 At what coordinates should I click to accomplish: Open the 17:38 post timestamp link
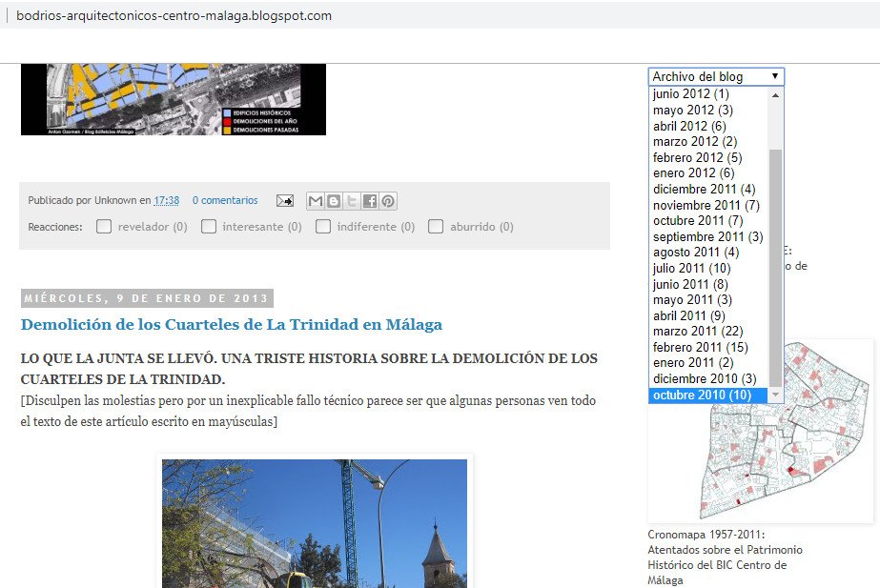[167, 200]
